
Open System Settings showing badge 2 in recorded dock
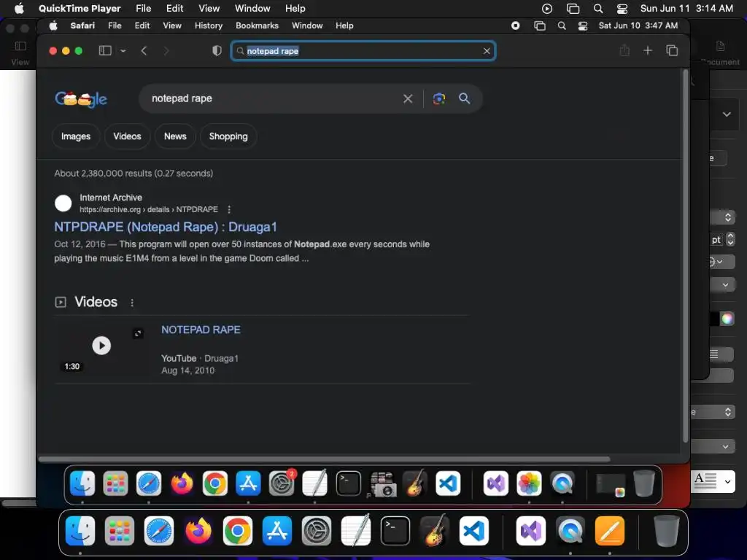(x=282, y=483)
